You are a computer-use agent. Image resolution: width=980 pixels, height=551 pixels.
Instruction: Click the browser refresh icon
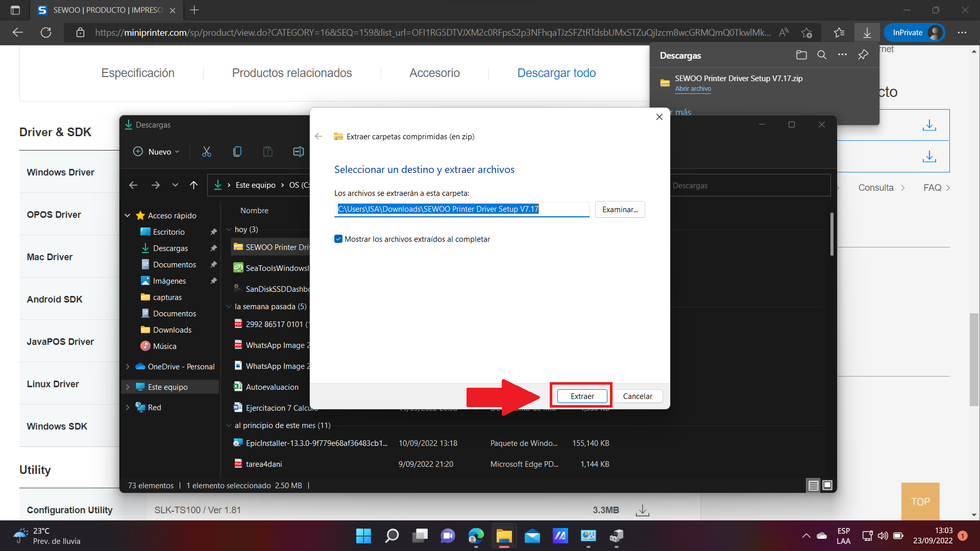point(46,33)
